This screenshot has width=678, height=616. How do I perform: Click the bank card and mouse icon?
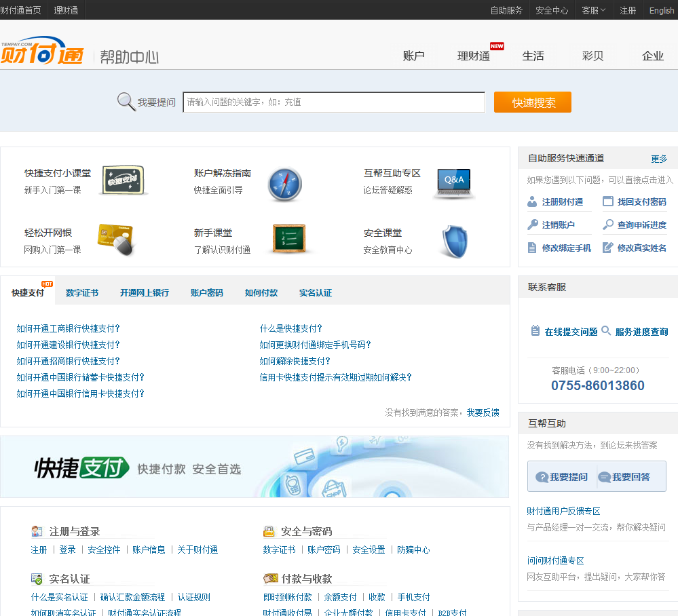click(116, 239)
